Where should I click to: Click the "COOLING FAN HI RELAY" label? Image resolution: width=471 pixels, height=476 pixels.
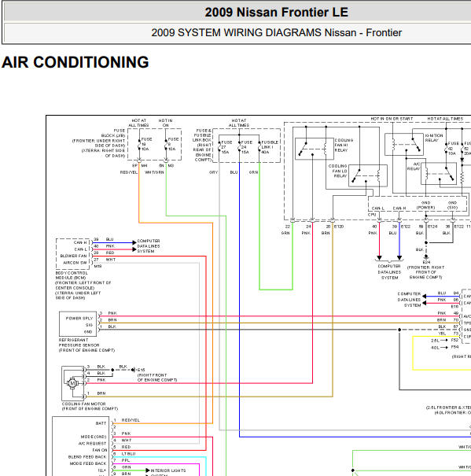[x=344, y=145]
